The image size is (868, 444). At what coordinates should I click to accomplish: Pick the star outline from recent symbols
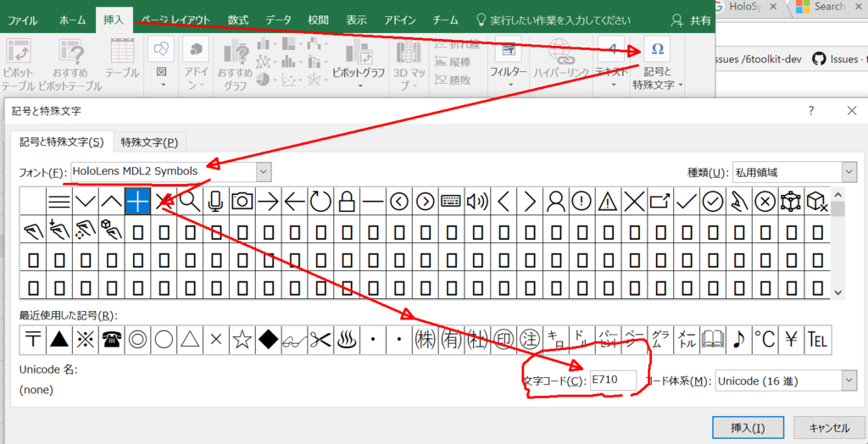point(242,340)
